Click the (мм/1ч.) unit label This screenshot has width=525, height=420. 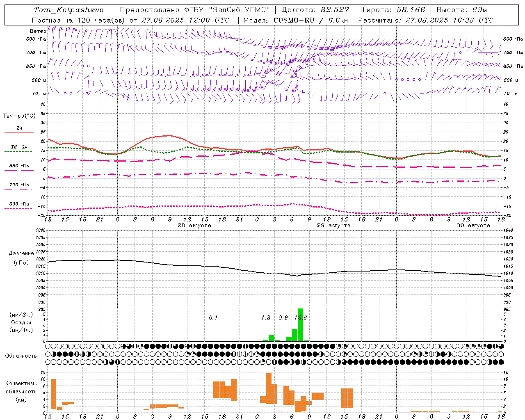[21, 330]
